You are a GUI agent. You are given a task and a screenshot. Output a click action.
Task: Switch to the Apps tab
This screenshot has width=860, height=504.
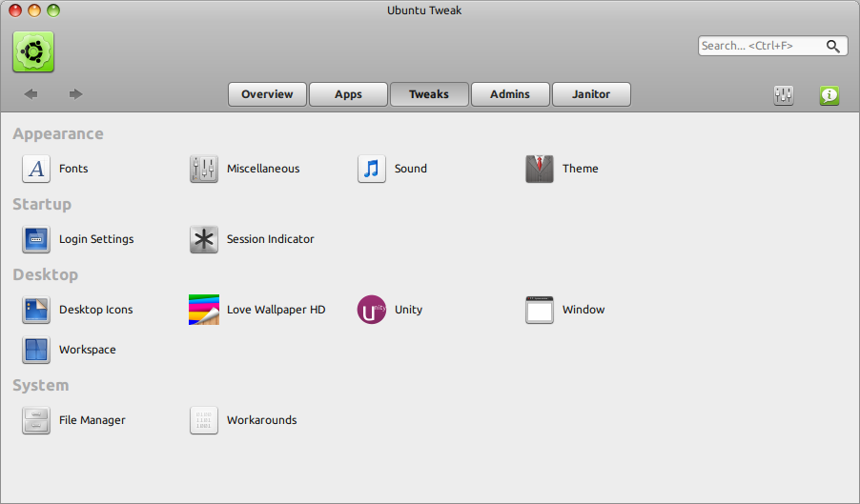click(x=348, y=94)
